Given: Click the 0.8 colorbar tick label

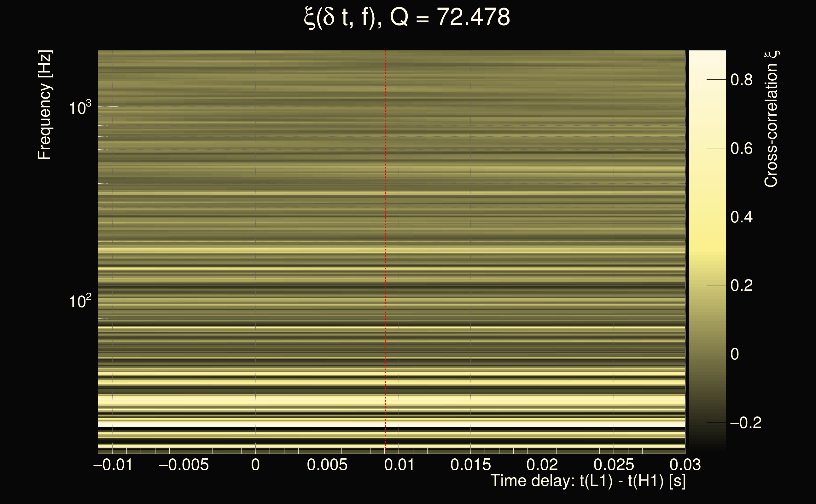Looking at the screenshot, I should [x=741, y=80].
